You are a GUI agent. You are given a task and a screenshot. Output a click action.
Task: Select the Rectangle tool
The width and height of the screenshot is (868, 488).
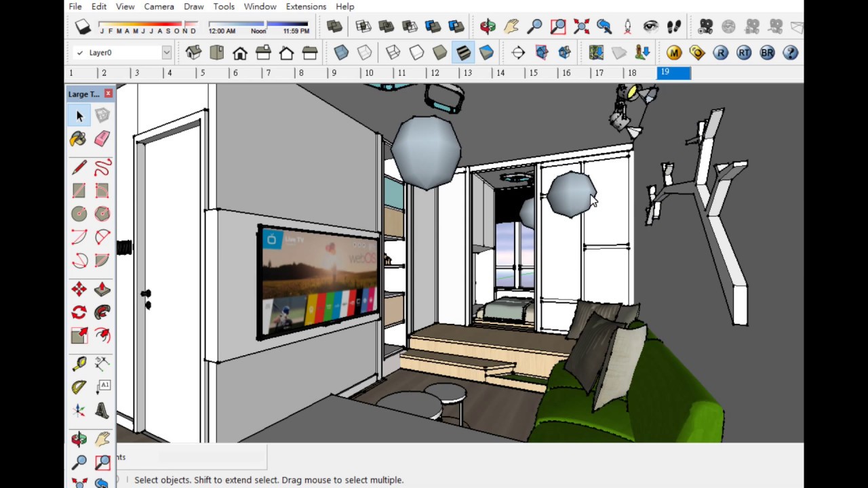tap(79, 190)
